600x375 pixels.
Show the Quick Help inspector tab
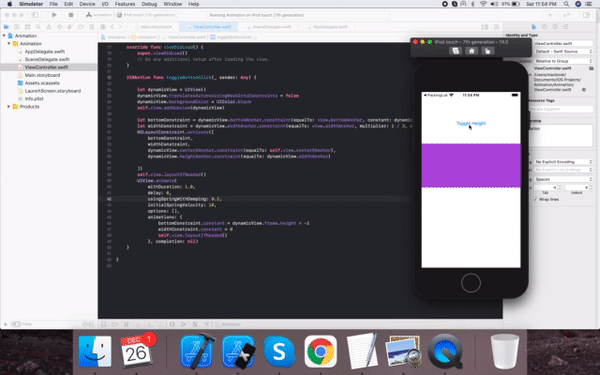(x=555, y=27)
